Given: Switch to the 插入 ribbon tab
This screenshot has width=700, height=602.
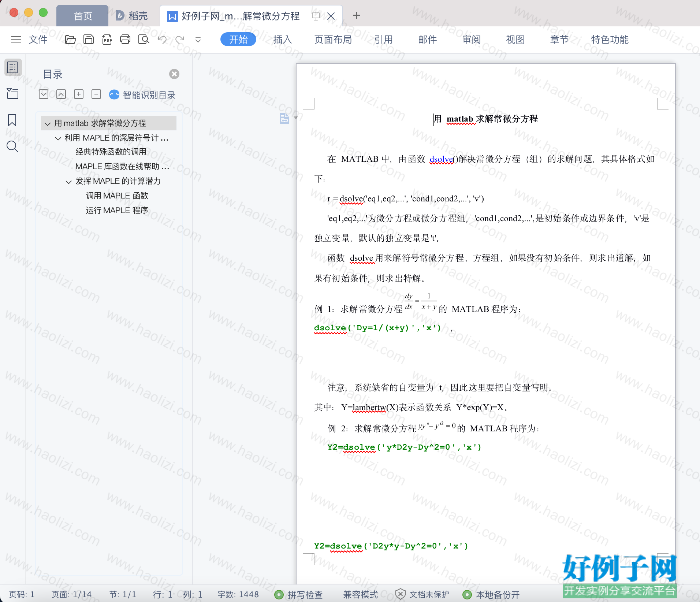Looking at the screenshot, I should click(x=283, y=39).
